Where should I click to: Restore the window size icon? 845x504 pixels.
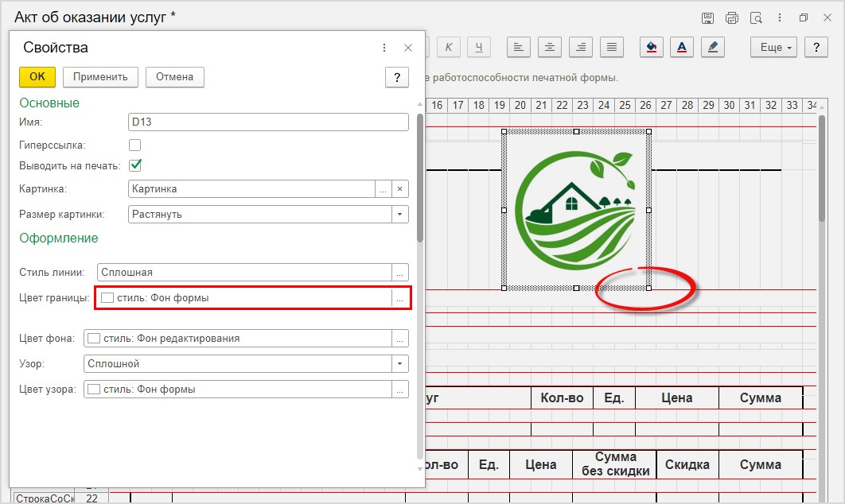[x=804, y=17]
